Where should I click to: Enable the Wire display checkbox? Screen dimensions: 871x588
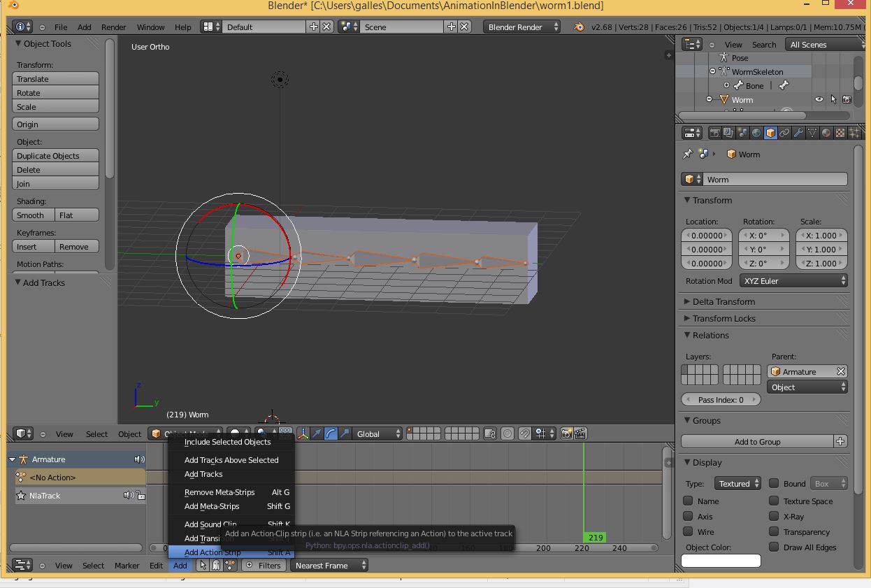[x=689, y=532]
